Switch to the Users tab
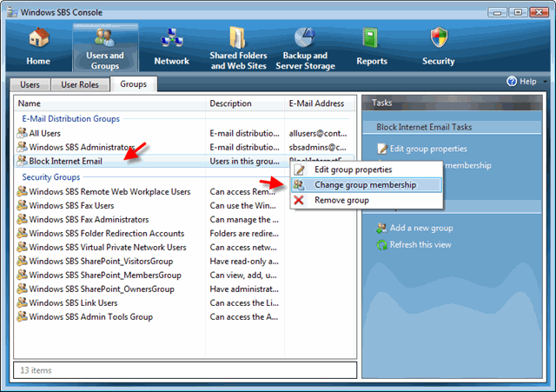Image resolution: width=556 pixels, height=392 pixels. 30,85
